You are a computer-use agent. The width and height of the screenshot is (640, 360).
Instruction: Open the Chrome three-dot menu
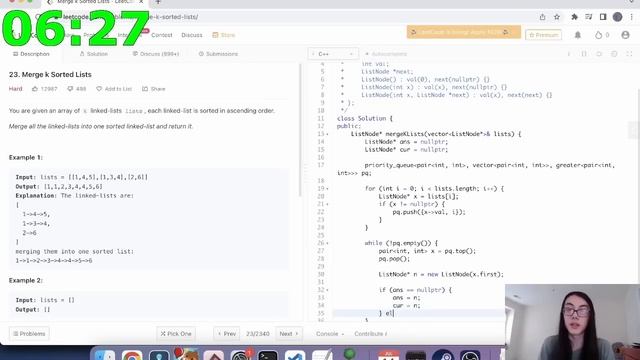[631, 17]
